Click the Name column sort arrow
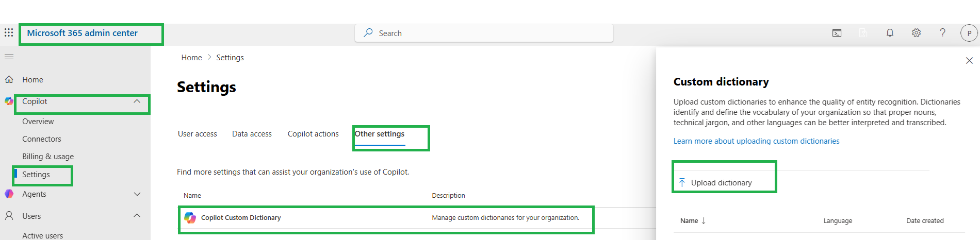This screenshot has height=240, width=980. click(x=704, y=221)
